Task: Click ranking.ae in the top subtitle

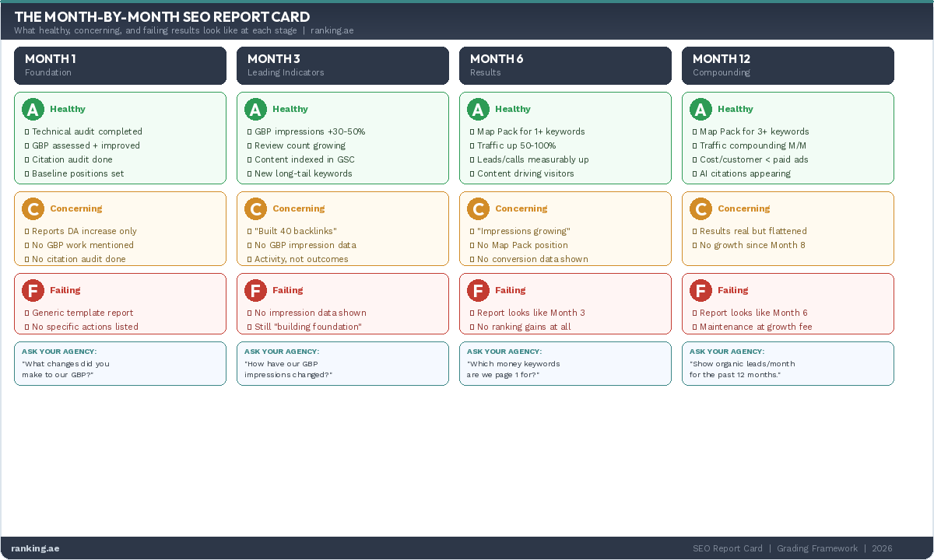Action: (332, 31)
